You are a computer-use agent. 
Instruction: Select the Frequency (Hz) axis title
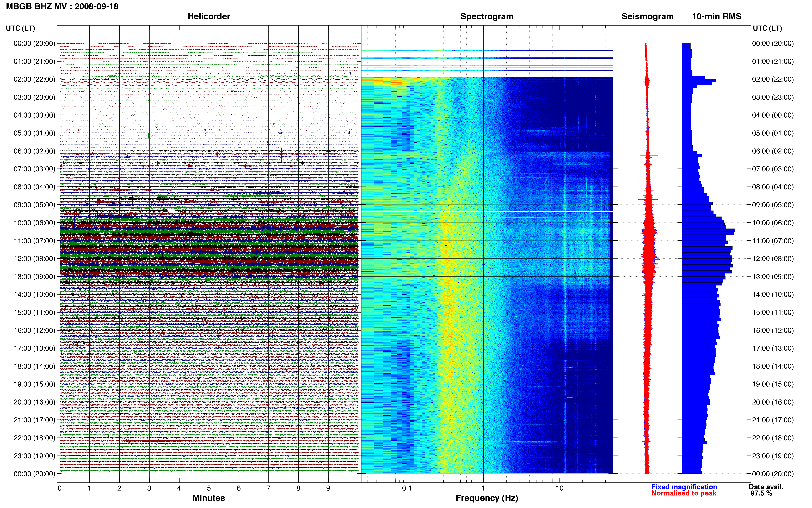pyautogui.click(x=487, y=498)
